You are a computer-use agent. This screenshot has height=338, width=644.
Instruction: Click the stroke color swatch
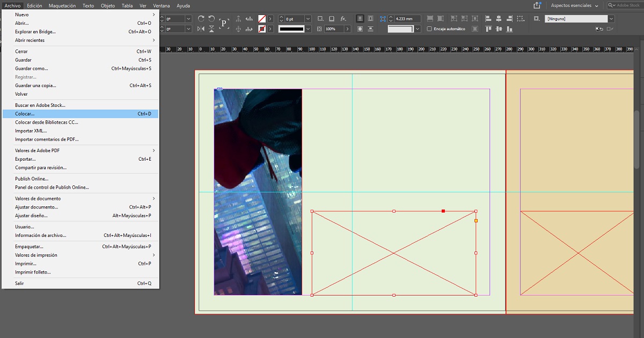point(262,29)
